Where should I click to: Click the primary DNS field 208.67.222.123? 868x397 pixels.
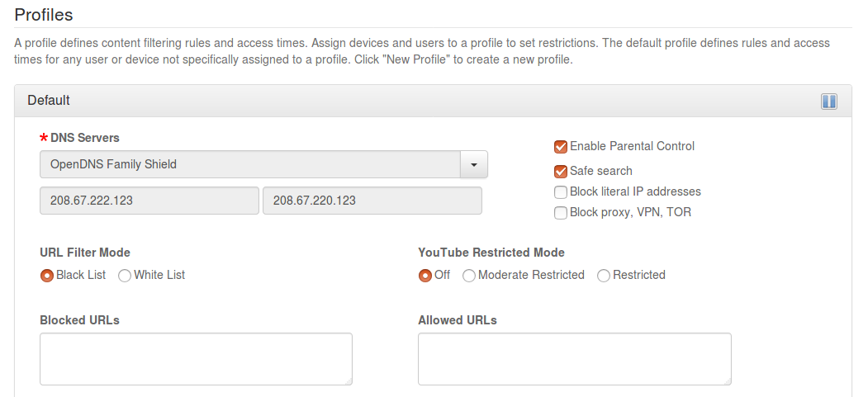(149, 201)
